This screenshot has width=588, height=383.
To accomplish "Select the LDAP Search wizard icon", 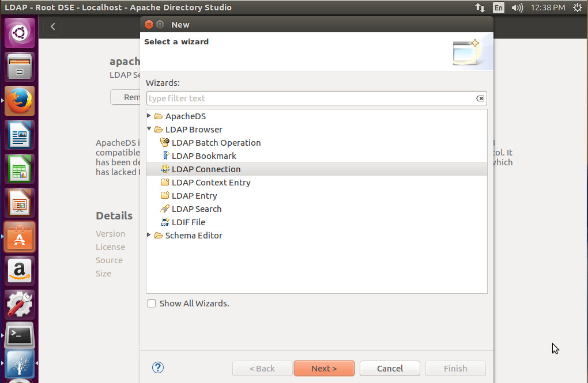I will (x=165, y=208).
